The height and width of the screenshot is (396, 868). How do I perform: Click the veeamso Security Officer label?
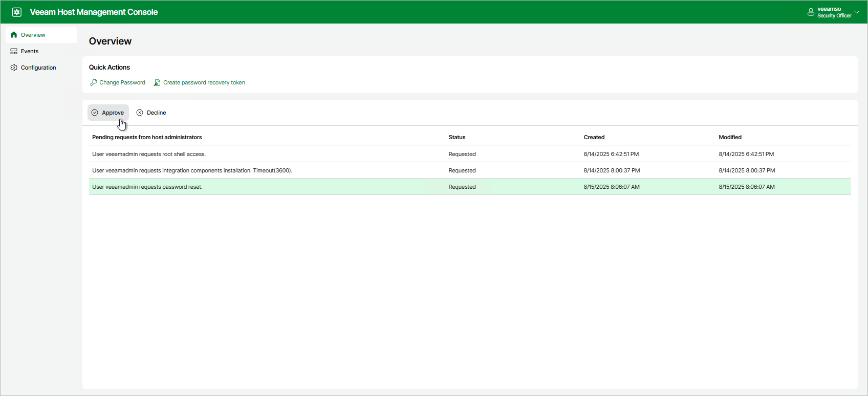[x=834, y=12]
